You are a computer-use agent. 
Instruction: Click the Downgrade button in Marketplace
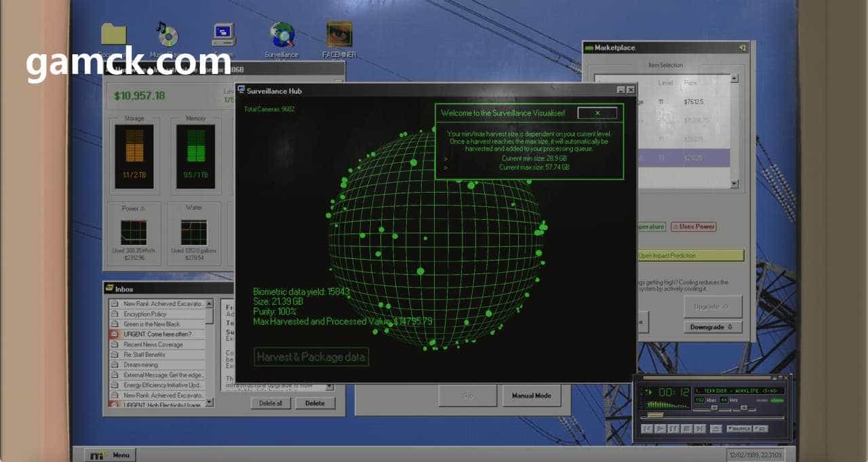tap(713, 327)
